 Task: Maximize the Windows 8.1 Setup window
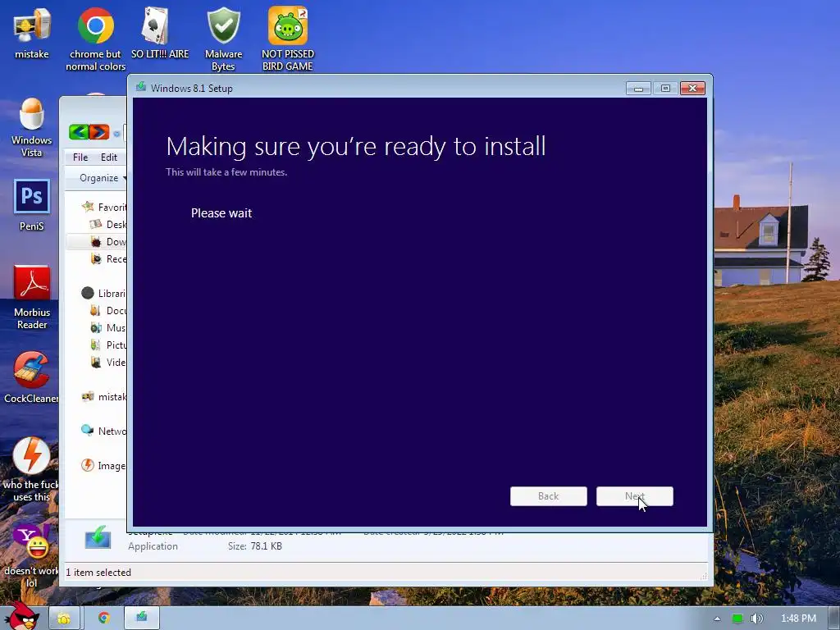click(x=665, y=88)
